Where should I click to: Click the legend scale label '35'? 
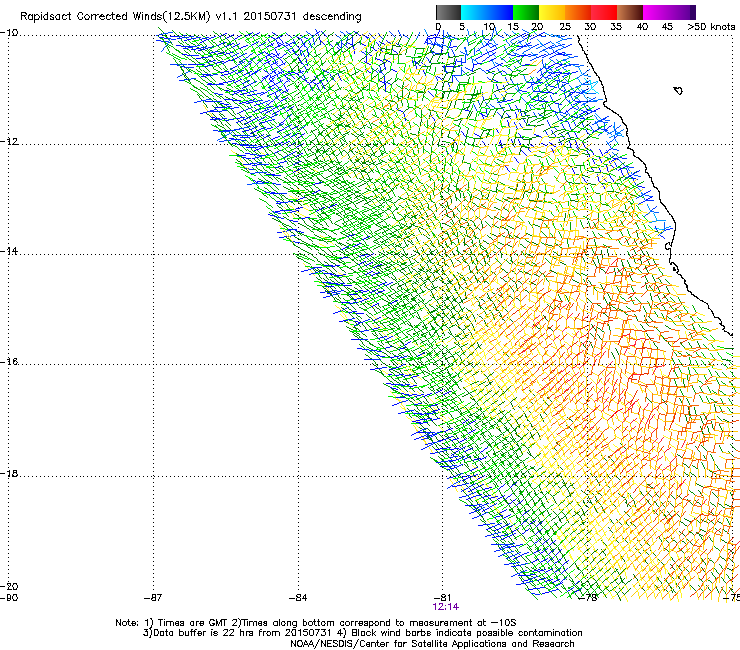pos(616,27)
